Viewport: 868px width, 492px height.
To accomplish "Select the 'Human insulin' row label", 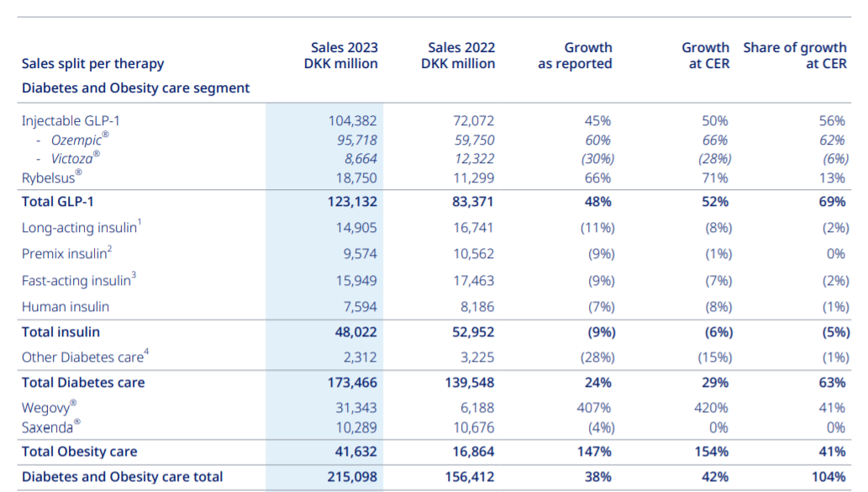I will pyautogui.click(x=66, y=307).
